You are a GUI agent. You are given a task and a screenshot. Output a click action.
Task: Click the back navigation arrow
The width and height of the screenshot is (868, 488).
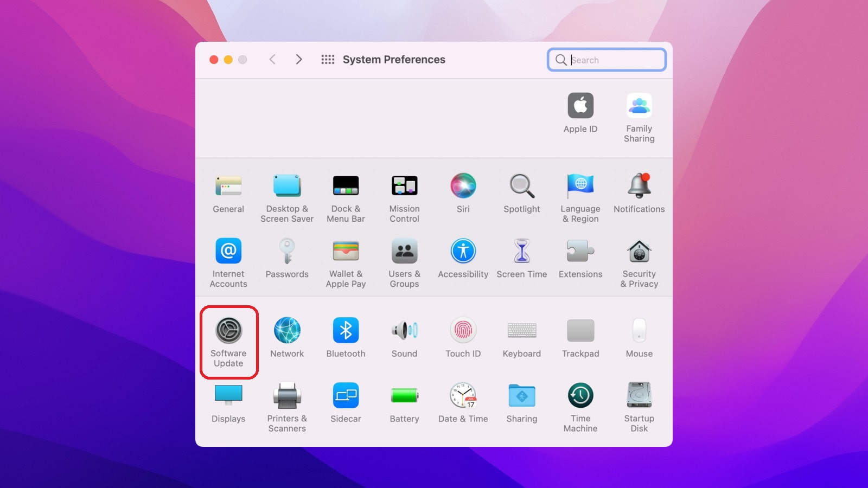tap(272, 60)
